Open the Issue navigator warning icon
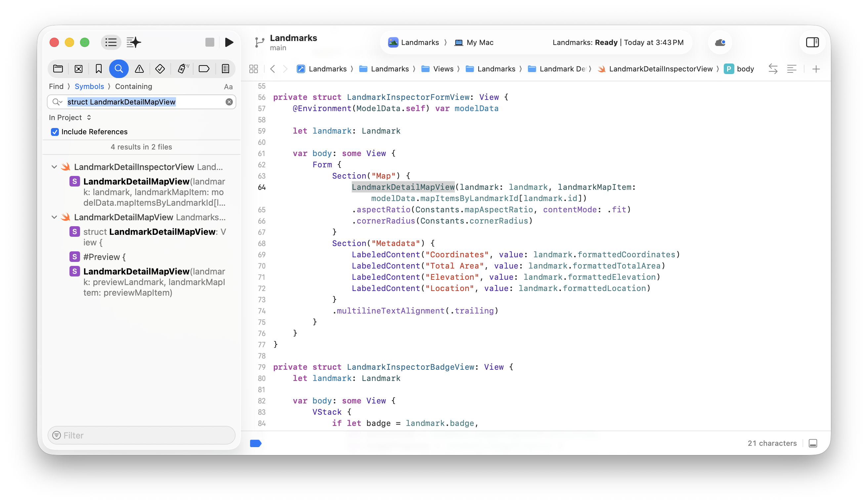The image size is (868, 504). click(139, 69)
